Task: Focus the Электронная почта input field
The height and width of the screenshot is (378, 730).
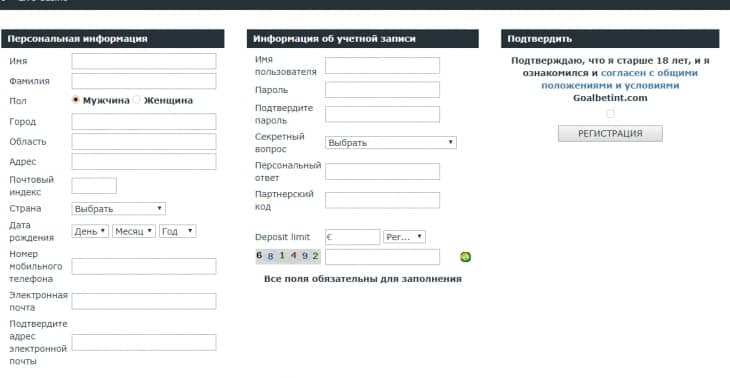Action: coord(144,301)
